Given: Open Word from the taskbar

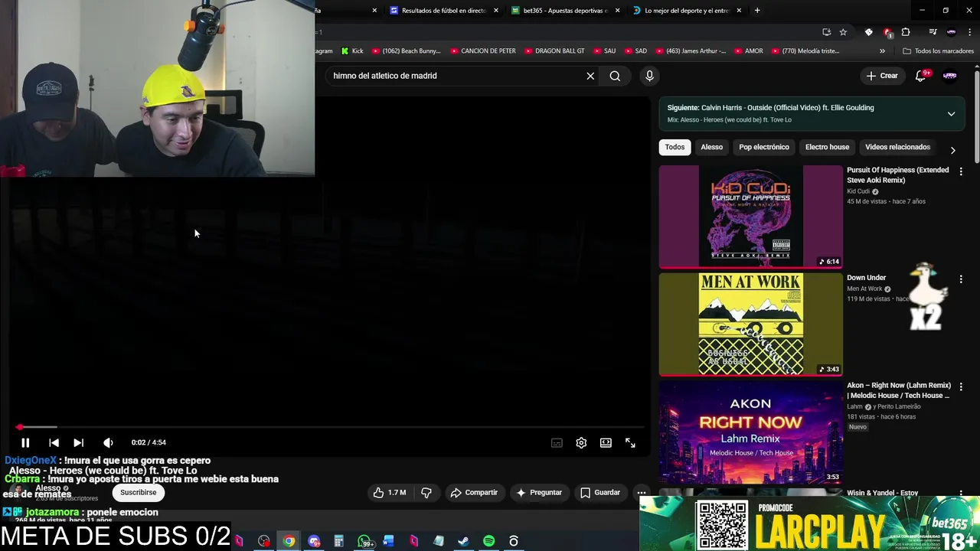Looking at the screenshot, I should (x=388, y=541).
